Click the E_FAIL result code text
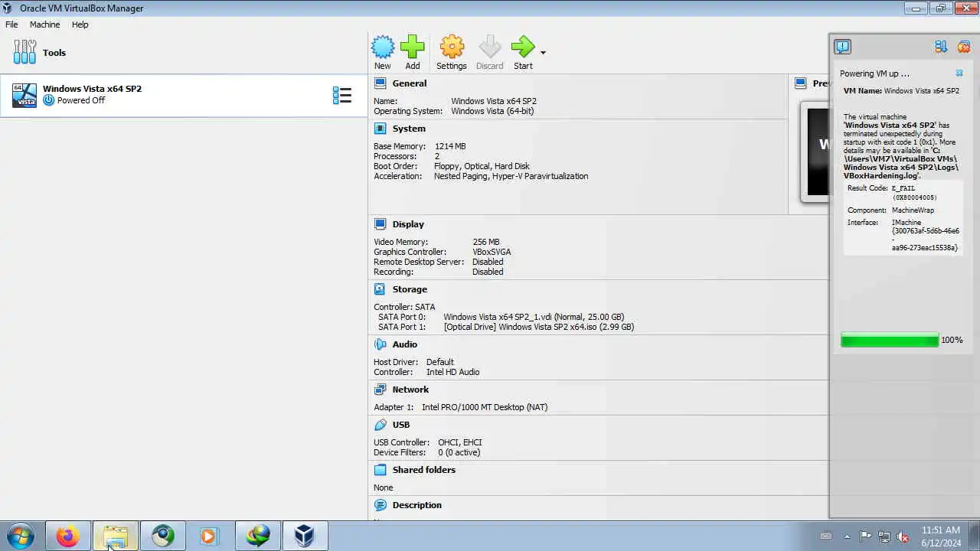The height and width of the screenshot is (551, 980). pos(903,188)
